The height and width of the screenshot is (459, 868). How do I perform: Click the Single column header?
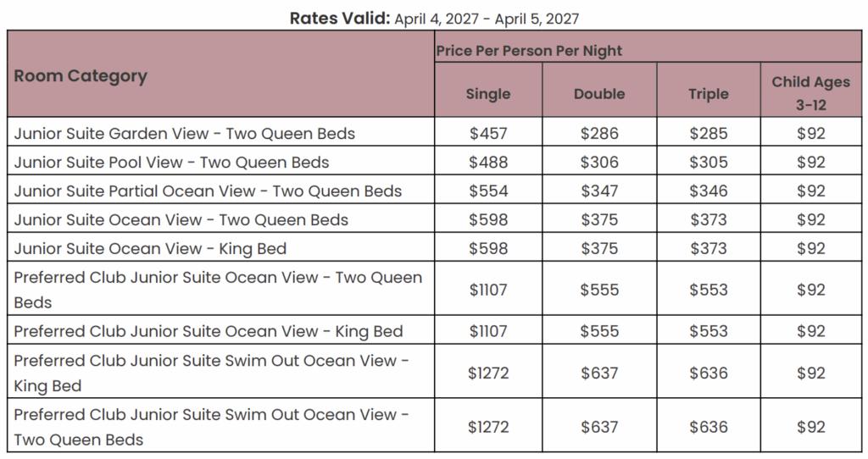(x=488, y=94)
